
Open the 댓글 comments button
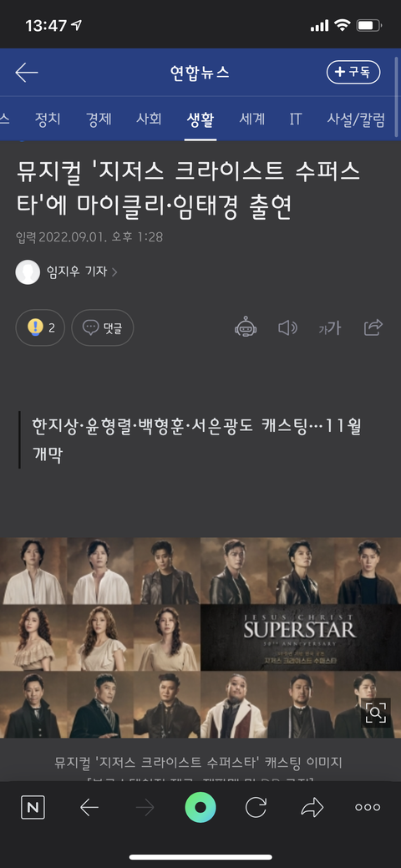click(103, 327)
